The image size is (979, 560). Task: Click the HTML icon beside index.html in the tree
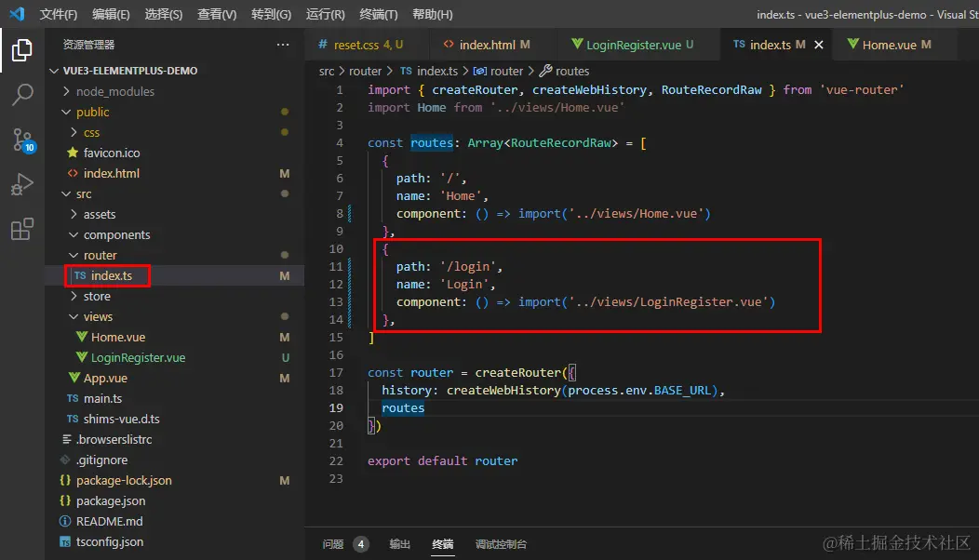pyautogui.click(x=73, y=173)
